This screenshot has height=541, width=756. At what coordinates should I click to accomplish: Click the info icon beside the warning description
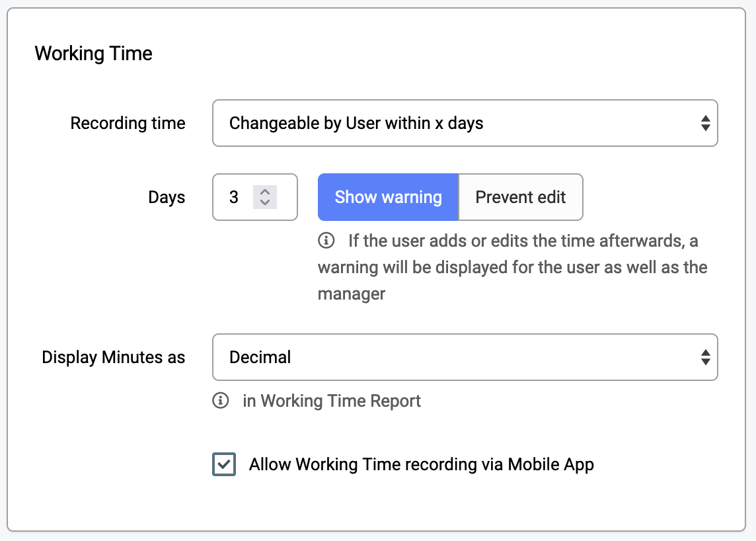pos(326,240)
